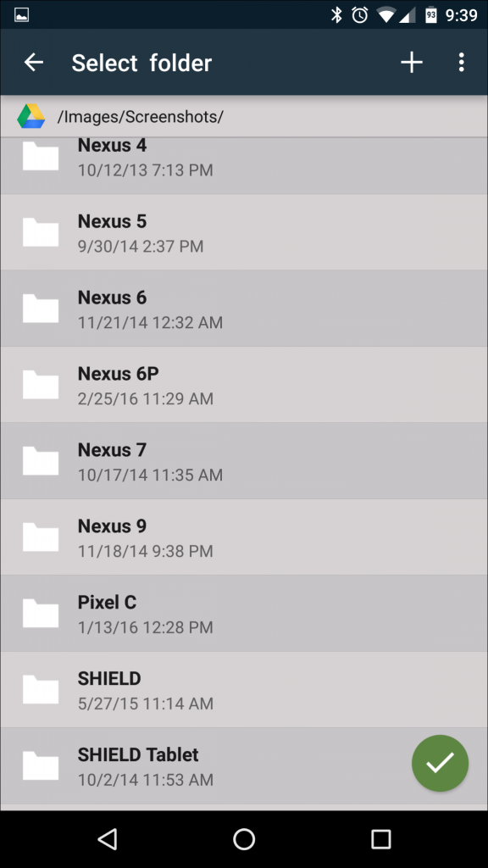Tap the Home button in the navigation bar
This screenshot has width=488, height=868.
[x=244, y=839]
